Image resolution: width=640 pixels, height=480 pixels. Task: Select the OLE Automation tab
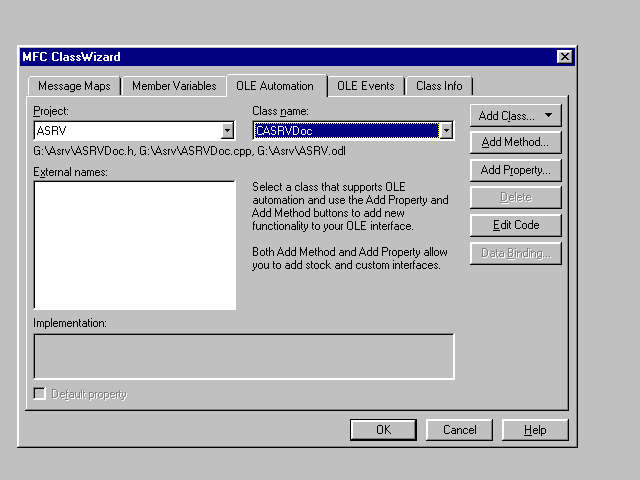(275, 85)
